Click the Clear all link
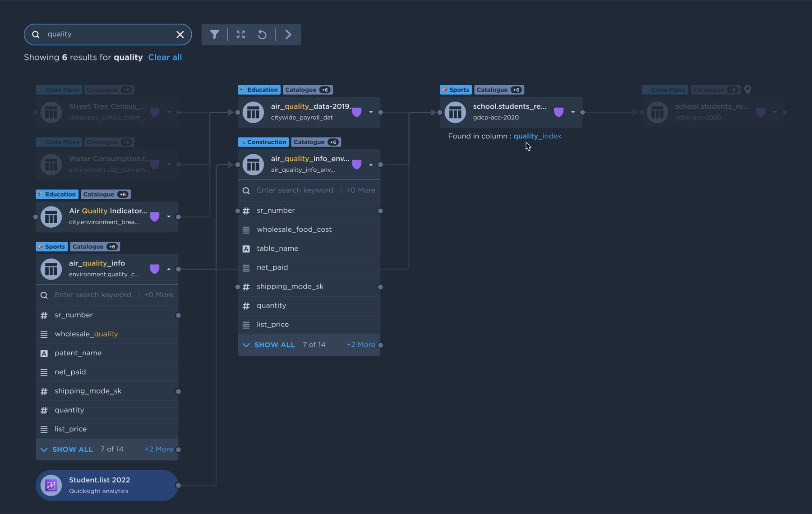 (165, 57)
